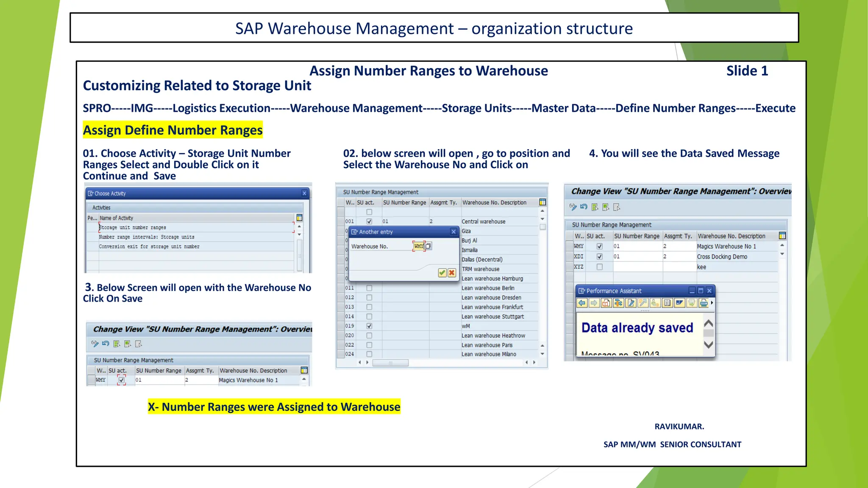This screenshot has width=868, height=488.
Task: Click Display/Change glasses icon in step 3 toolbar
Action: click(x=95, y=344)
